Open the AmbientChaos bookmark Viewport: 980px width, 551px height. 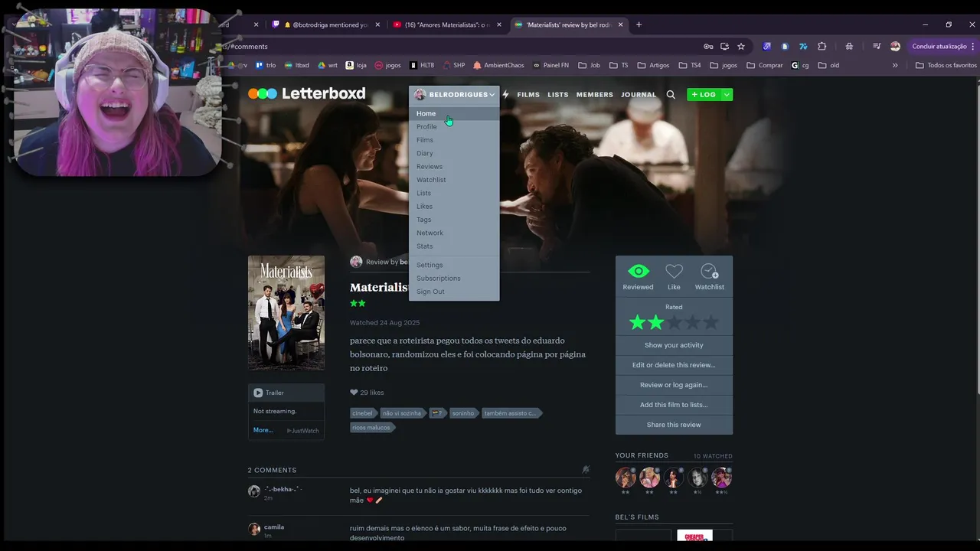point(498,65)
